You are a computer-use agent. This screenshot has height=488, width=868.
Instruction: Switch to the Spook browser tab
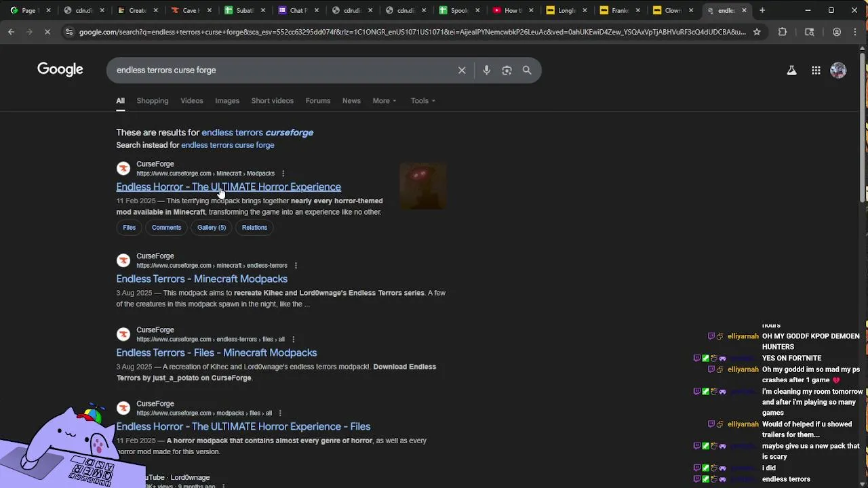[457, 10]
